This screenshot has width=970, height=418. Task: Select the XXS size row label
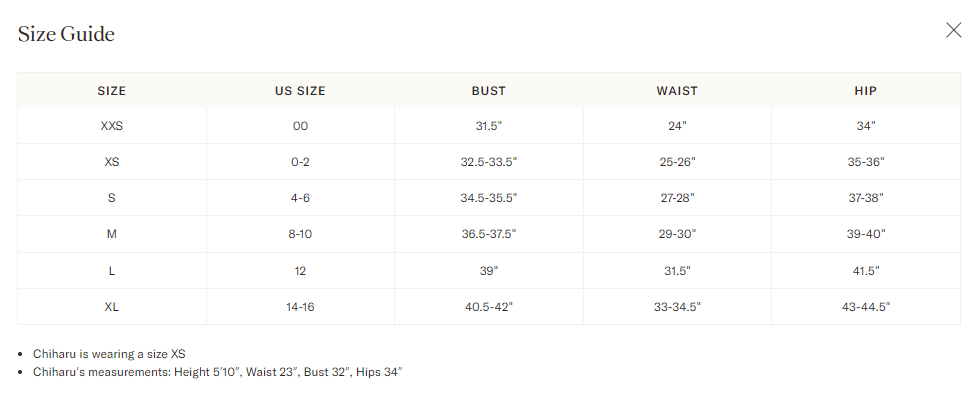pyautogui.click(x=112, y=126)
